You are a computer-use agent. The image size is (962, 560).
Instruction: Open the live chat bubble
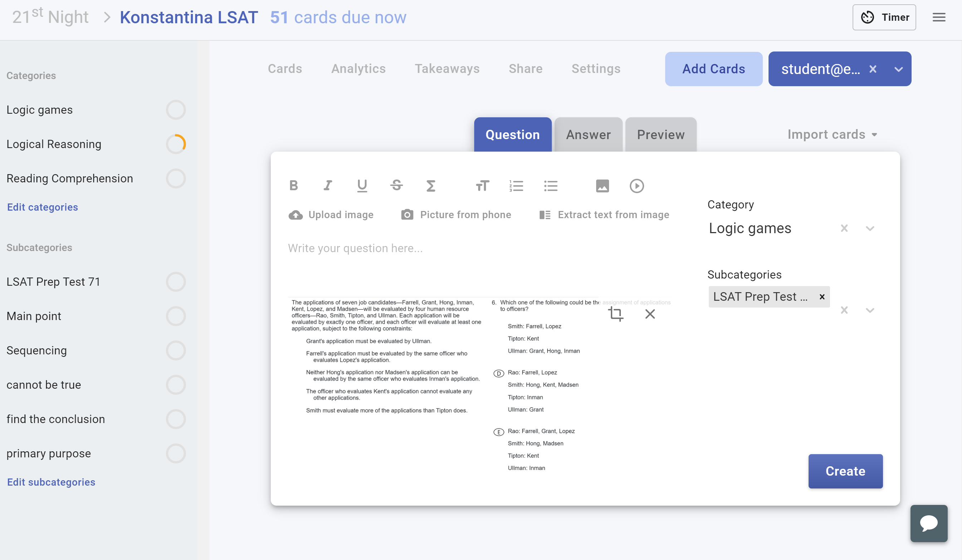[x=928, y=523]
